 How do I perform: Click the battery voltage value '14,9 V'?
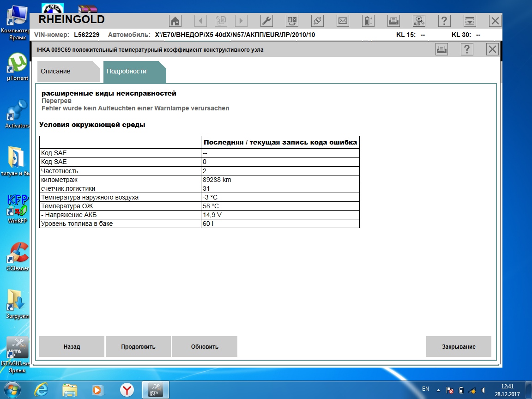click(212, 215)
